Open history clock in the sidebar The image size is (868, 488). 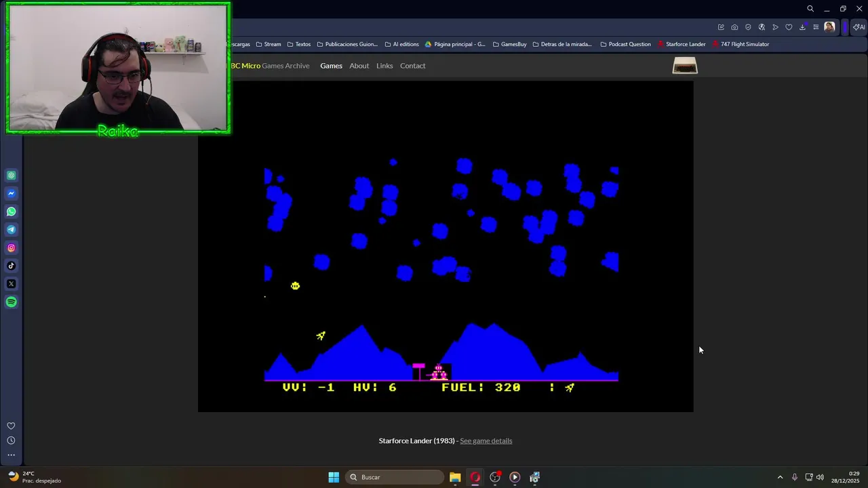[11, 441]
